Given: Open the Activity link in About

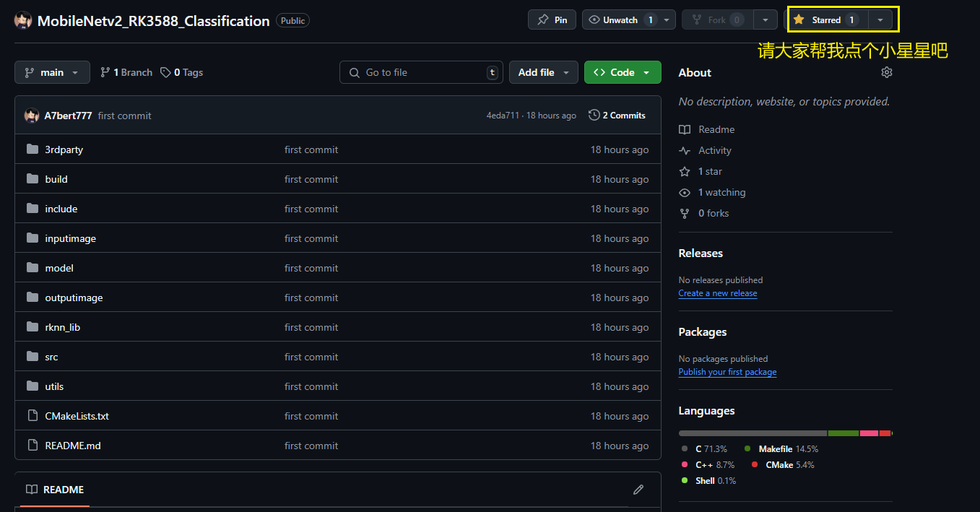Looking at the screenshot, I should [715, 150].
